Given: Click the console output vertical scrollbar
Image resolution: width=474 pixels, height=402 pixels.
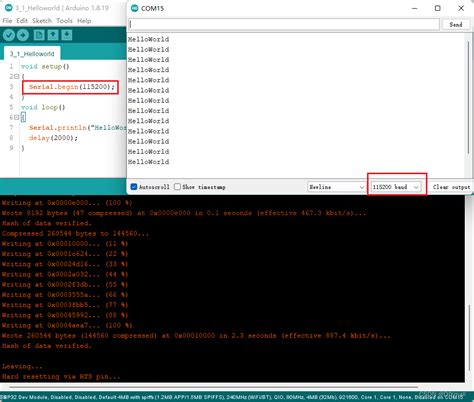Looking at the screenshot, I should point(469,337).
